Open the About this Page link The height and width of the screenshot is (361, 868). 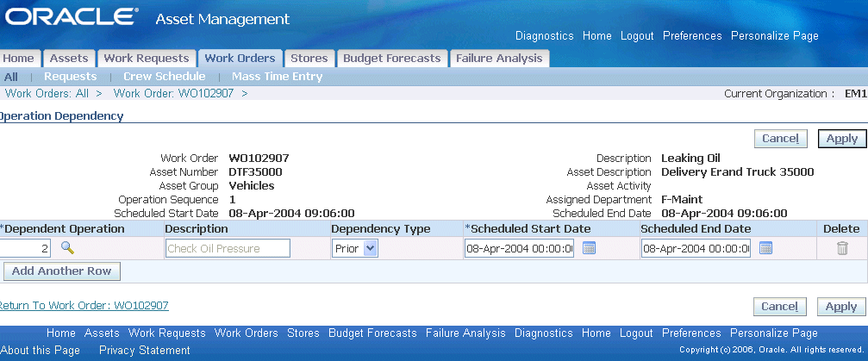tap(41, 351)
